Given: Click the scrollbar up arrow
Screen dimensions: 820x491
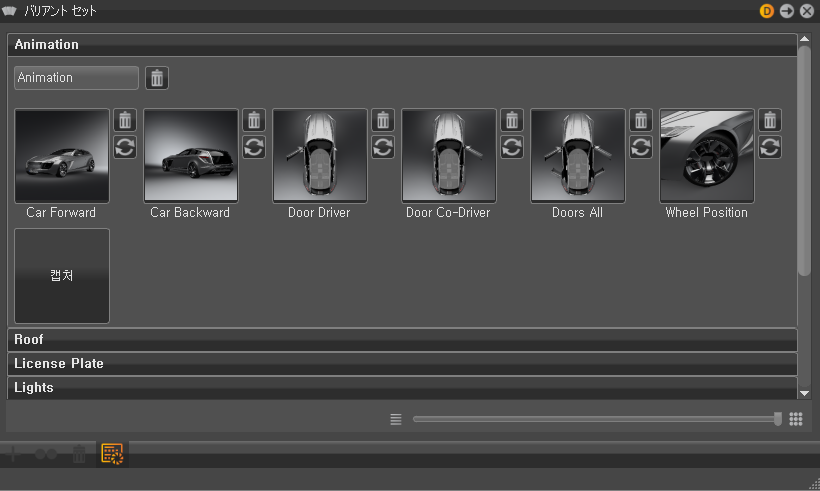Looking at the screenshot, I should tap(804, 39).
